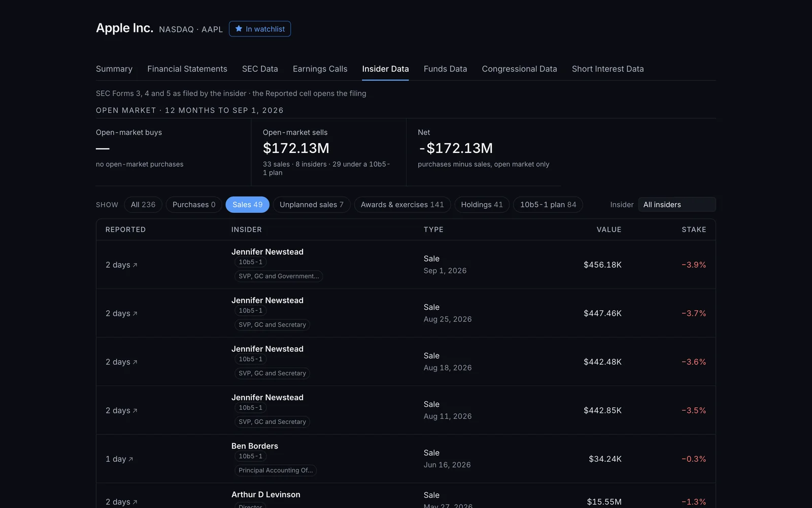The image size is (812, 508).
Task: Click the −3.9% stake change
Action: point(694,265)
